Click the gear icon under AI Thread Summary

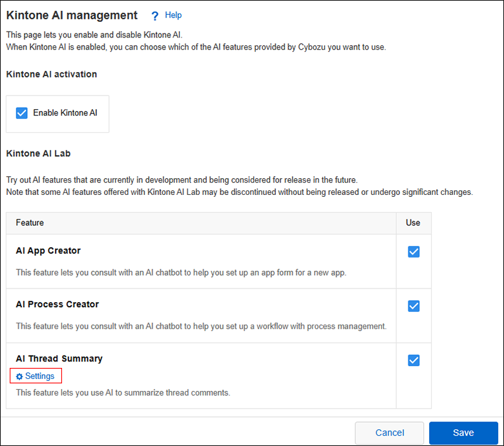(x=19, y=376)
